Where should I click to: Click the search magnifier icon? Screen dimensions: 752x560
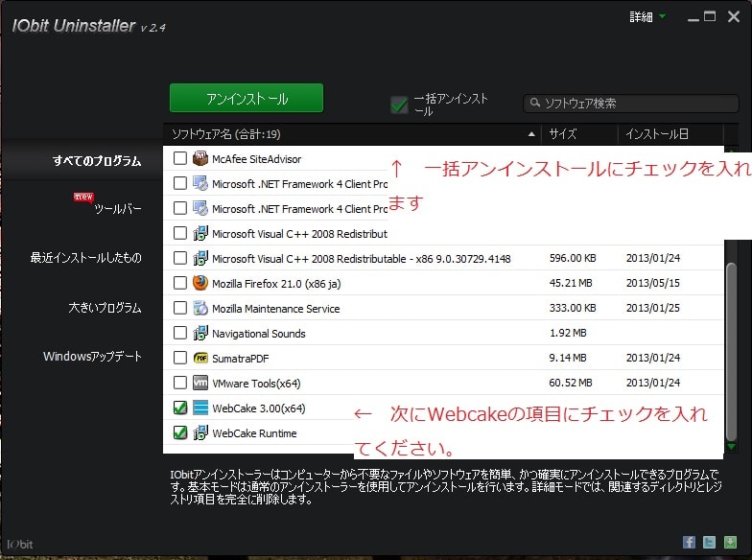[x=535, y=103]
